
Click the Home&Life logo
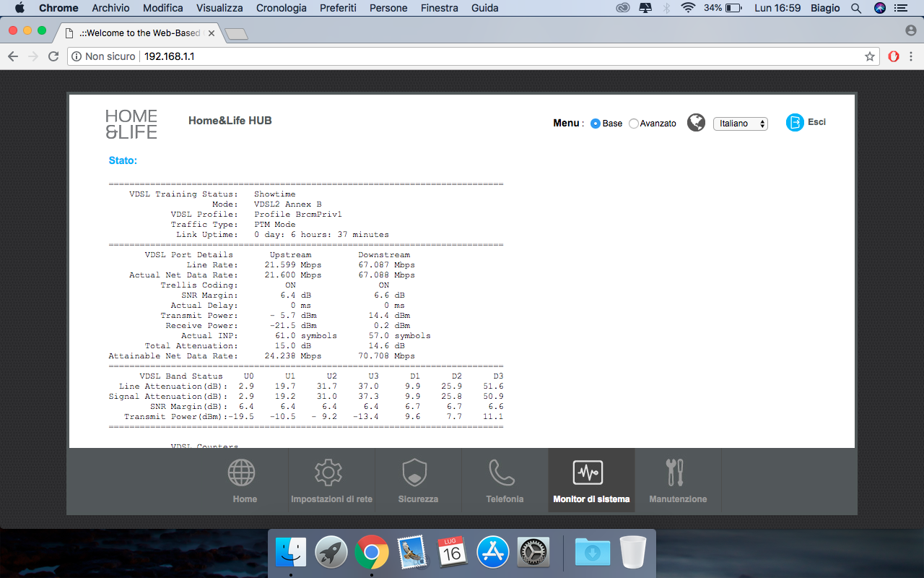coord(131,124)
